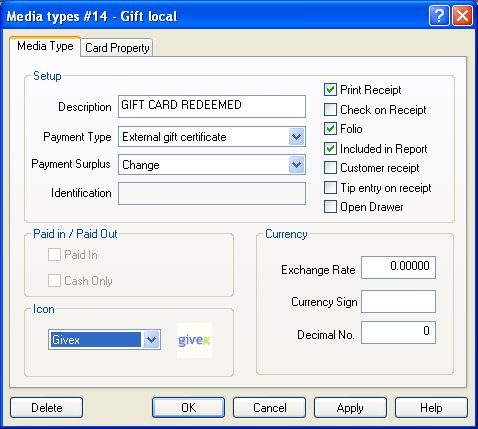Check the Open Drawer option
The image size is (478, 429).
[330, 207]
